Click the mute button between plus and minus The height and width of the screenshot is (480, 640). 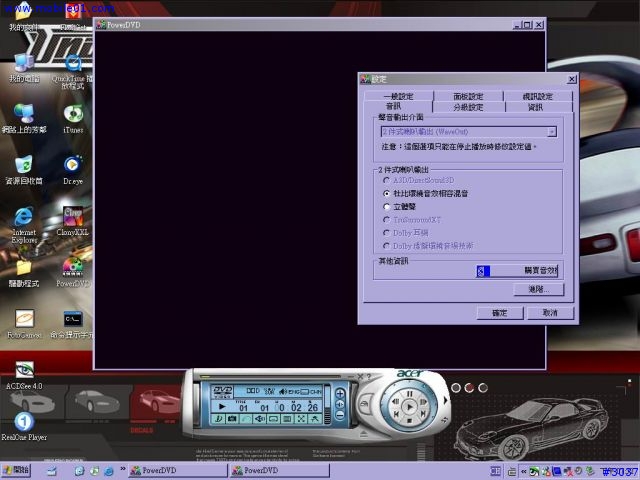tap(340, 404)
